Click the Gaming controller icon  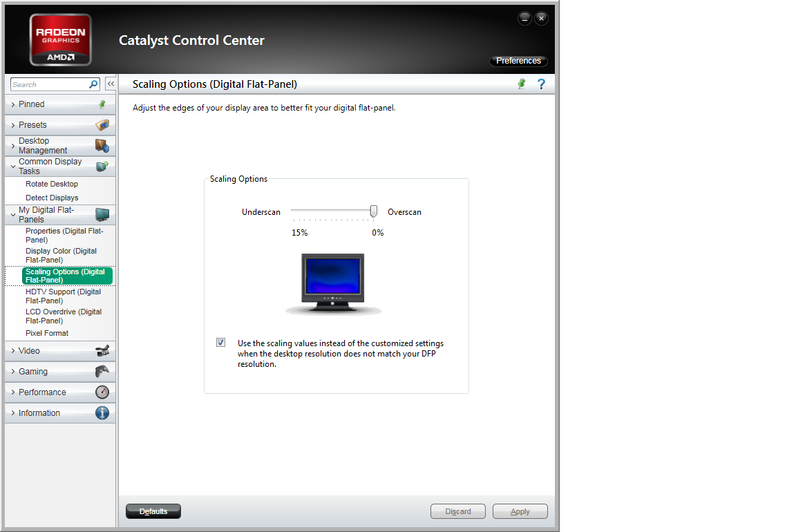pyautogui.click(x=102, y=372)
